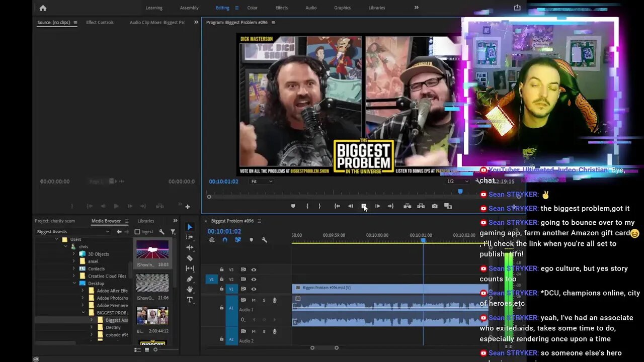Click the timeline timecode 00:10:01:02
Viewport: 644px width, 362px height.
coord(224,231)
